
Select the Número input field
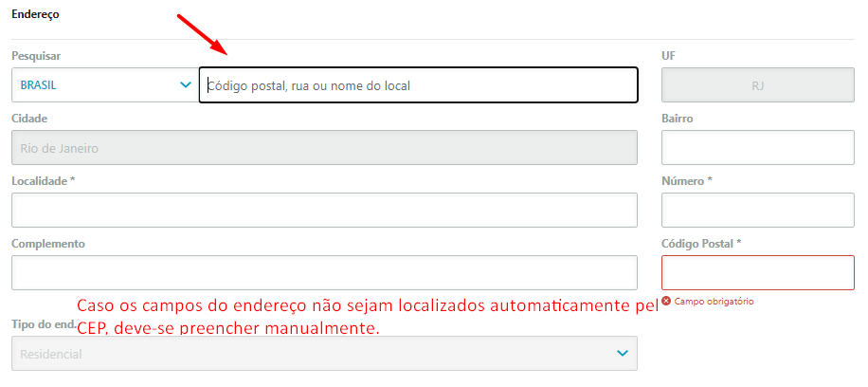click(x=758, y=211)
